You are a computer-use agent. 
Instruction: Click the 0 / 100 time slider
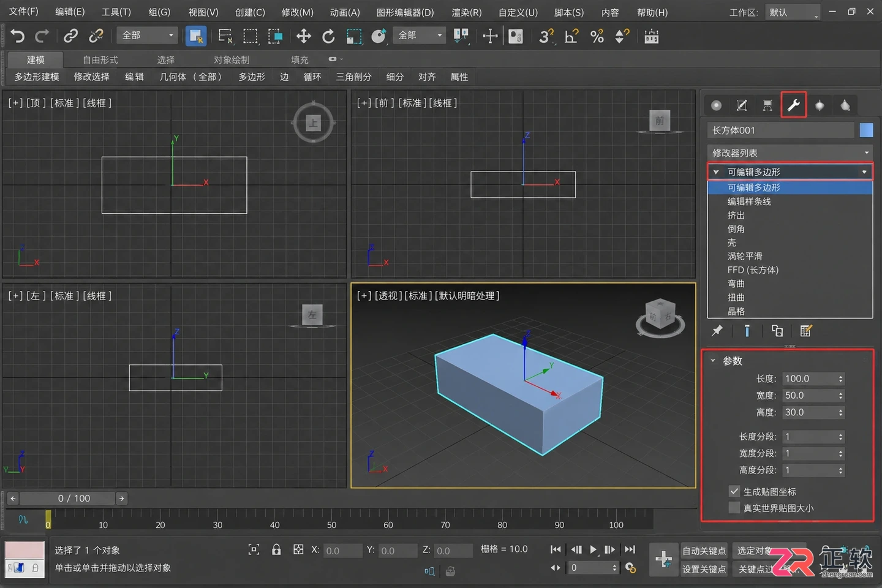pyautogui.click(x=67, y=499)
